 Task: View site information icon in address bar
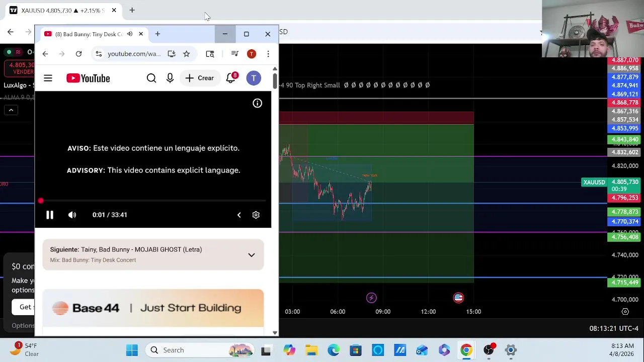coord(99,54)
